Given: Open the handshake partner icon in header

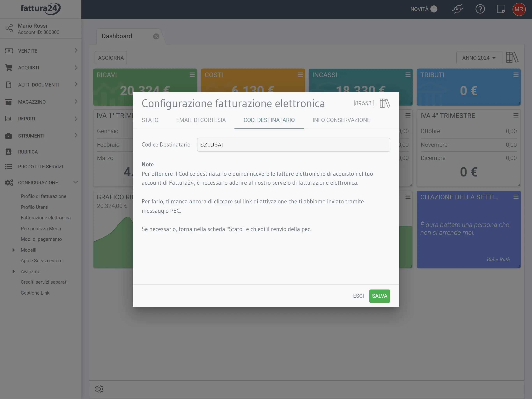Looking at the screenshot, I should [457, 9].
